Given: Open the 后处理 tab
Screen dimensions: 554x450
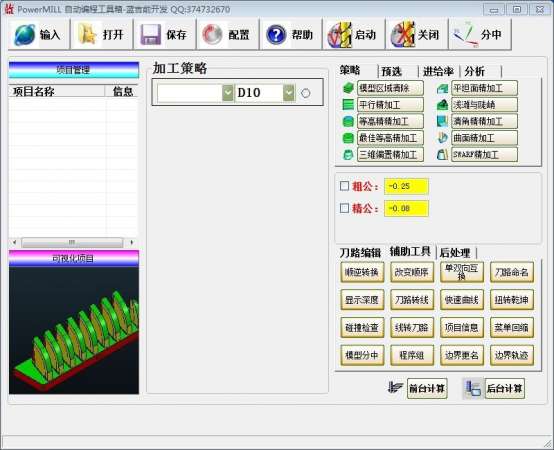Looking at the screenshot, I should click(x=455, y=253).
